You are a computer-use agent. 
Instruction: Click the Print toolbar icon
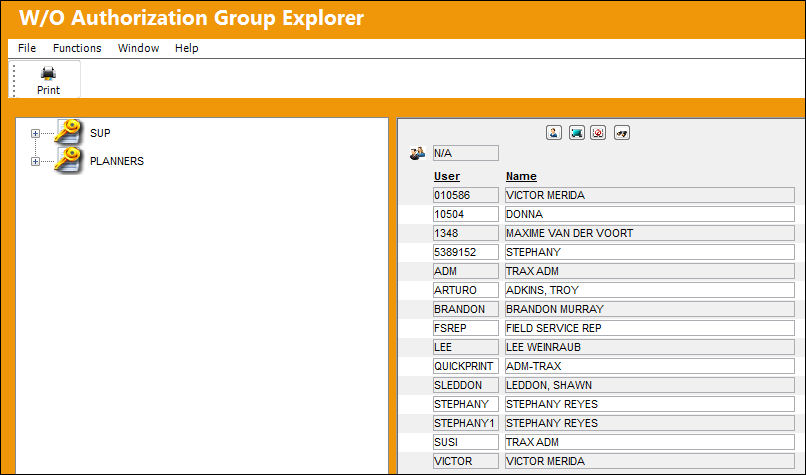pyautogui.click(x=48, y=80)
